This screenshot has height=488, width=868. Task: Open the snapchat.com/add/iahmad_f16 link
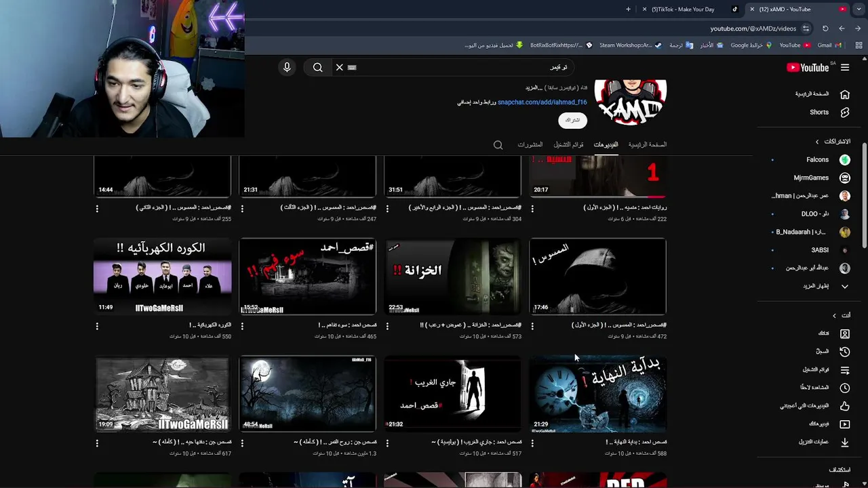coord(542,102)
